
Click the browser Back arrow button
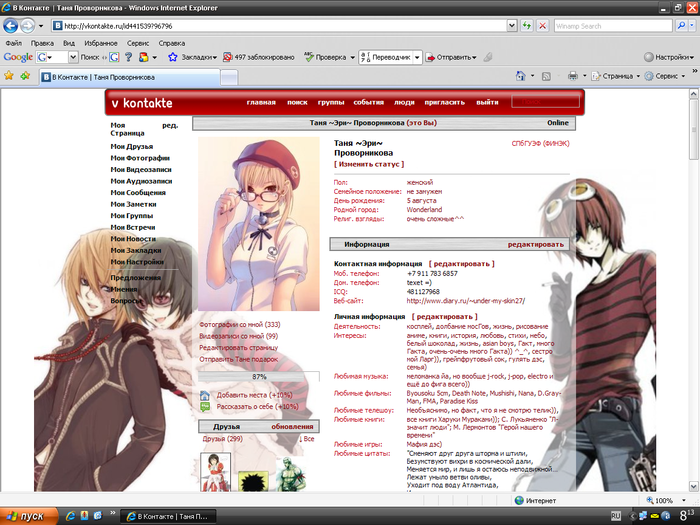[10, 26]
